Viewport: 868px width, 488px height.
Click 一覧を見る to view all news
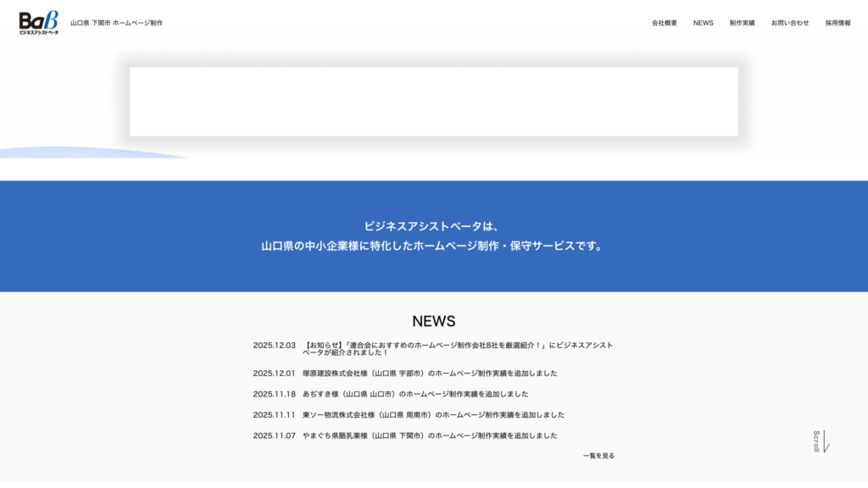coord(598,456)
